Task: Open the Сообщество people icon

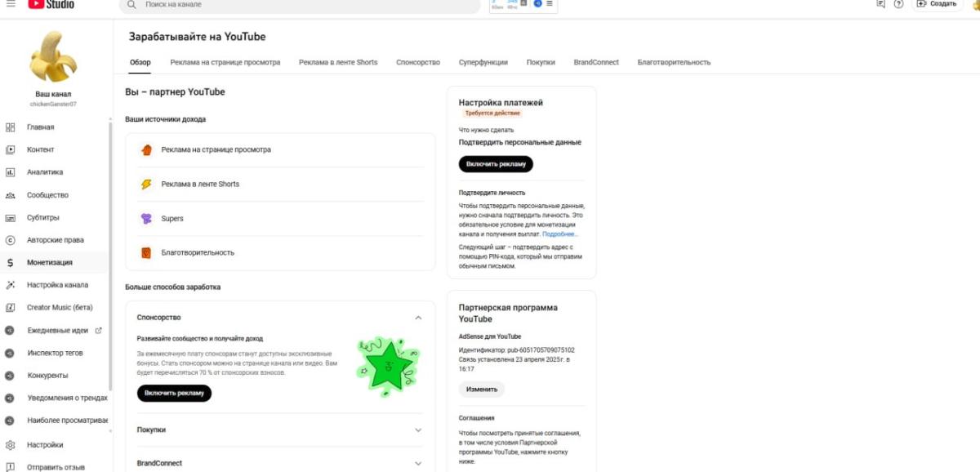Action: pos(11,195)
